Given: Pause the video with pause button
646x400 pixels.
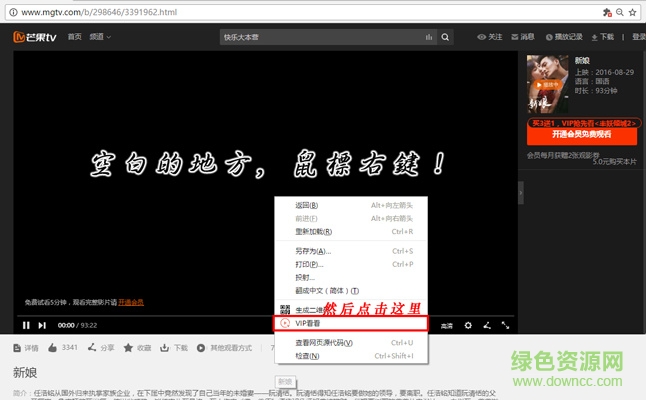Looking at the screenshot, I should click(26, 325).
